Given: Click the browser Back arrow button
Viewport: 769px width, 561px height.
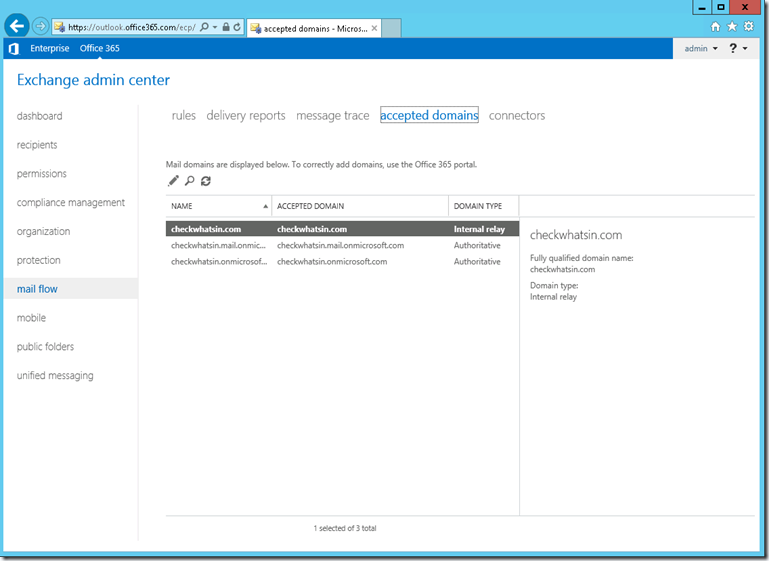Looking at the screenshot, I should 17,26.
